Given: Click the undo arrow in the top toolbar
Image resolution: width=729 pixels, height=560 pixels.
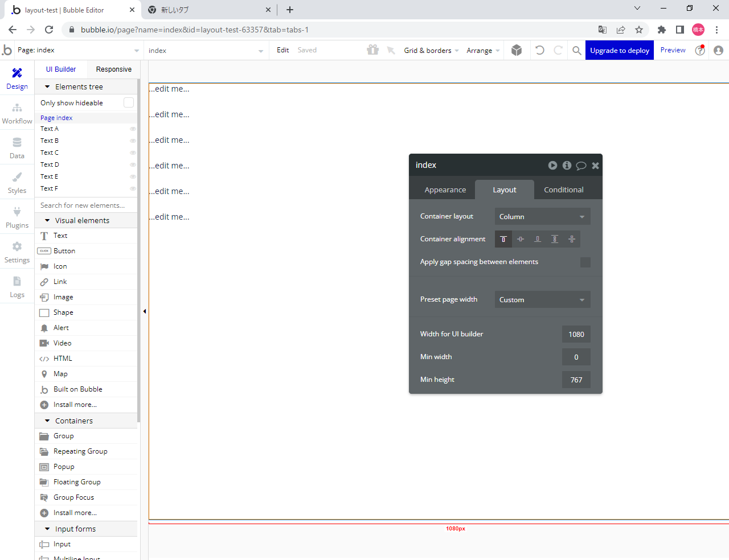Looking at the screenshot, I should coord(540,50).
